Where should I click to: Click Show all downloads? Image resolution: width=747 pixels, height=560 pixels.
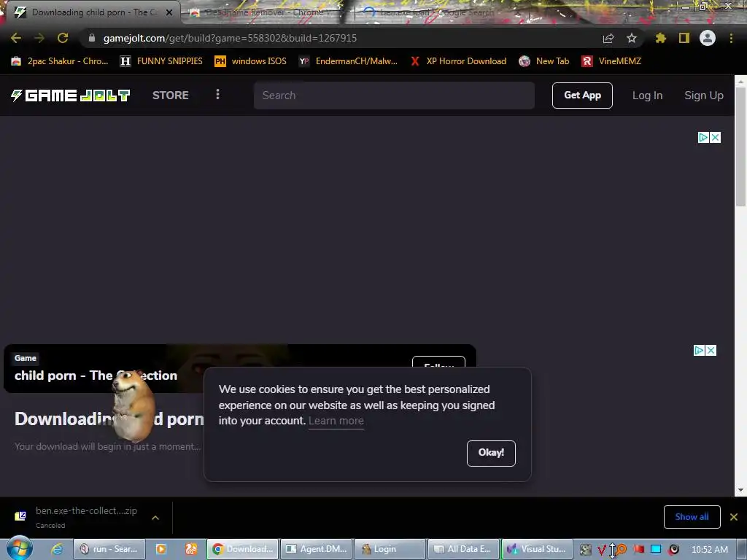(x=692, y=517)
